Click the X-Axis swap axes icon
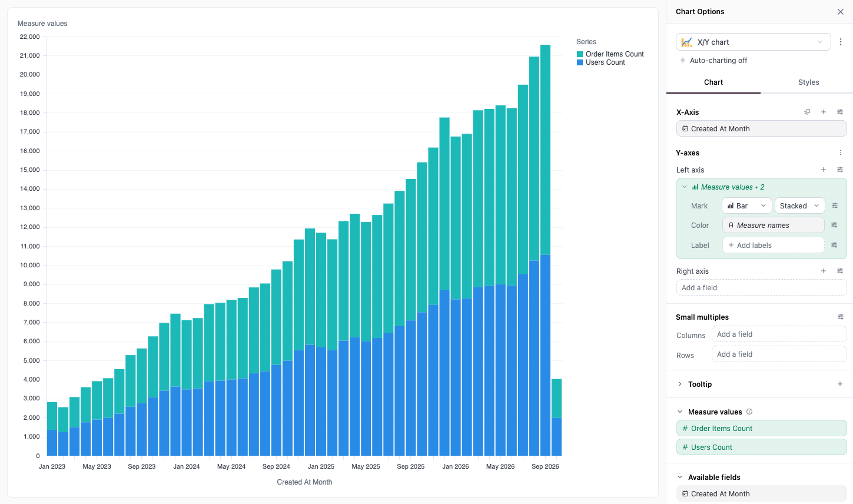The height and width of the screenshot is (504, 853). [x=807, y=112]
